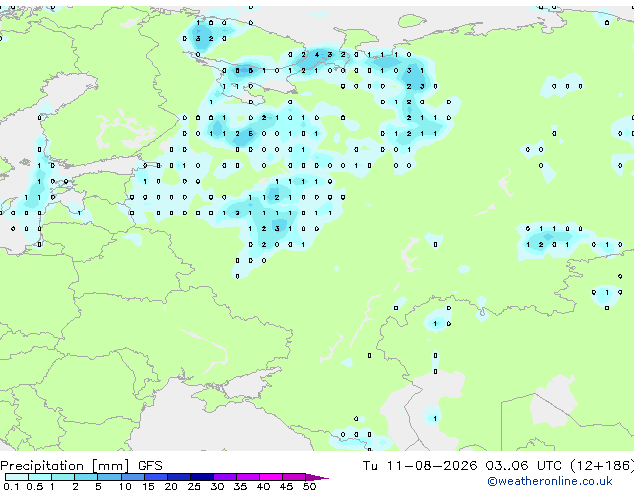The width and height of the screenshot is (634, 490).
Task: Click the 20 to 25 mm legend swatch
Action: point(179,477)
